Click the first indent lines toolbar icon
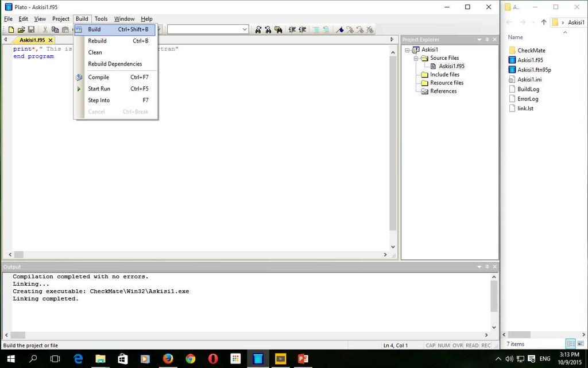588x368 pixels. pyautogui.click(x=292, y=30)
